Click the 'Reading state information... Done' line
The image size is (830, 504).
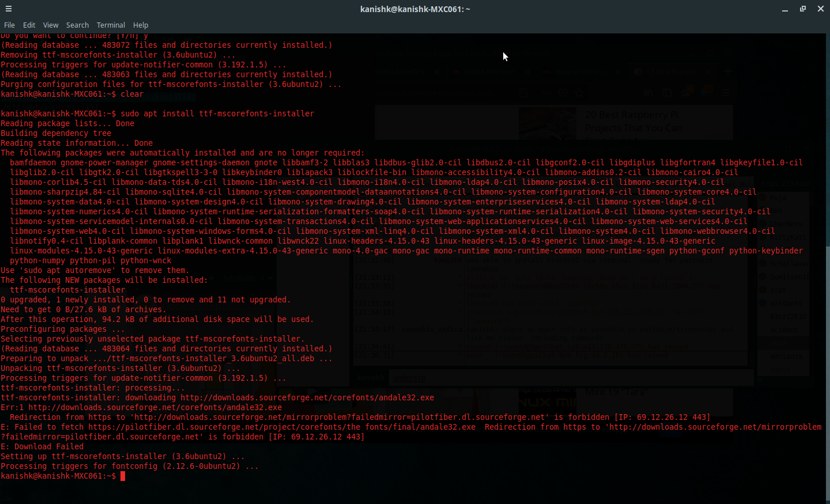(77, 143)
